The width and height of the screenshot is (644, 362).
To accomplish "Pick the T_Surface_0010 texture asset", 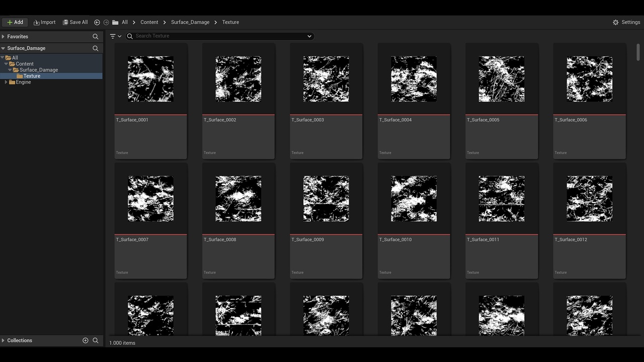I will [414, 221].
